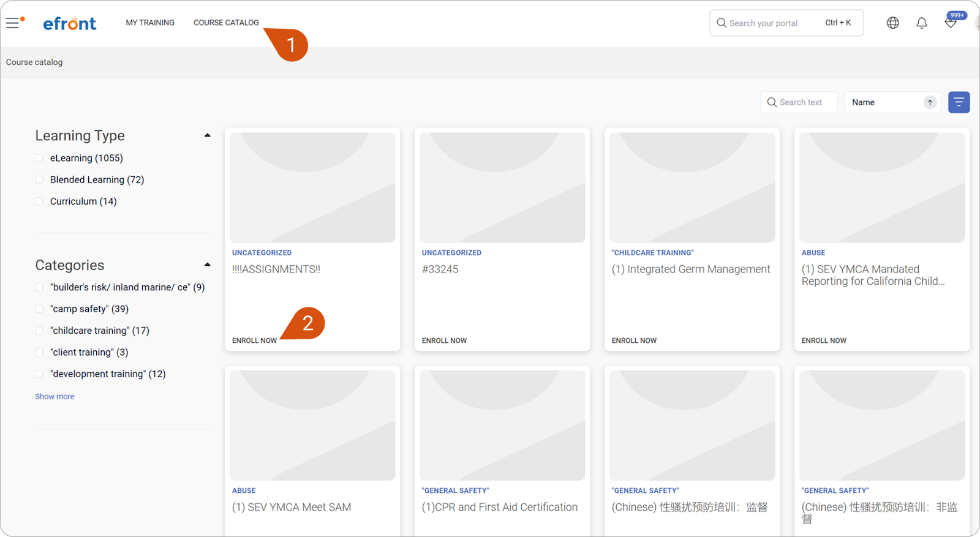Check the eLearning (1055) filter

coord(39,158)
